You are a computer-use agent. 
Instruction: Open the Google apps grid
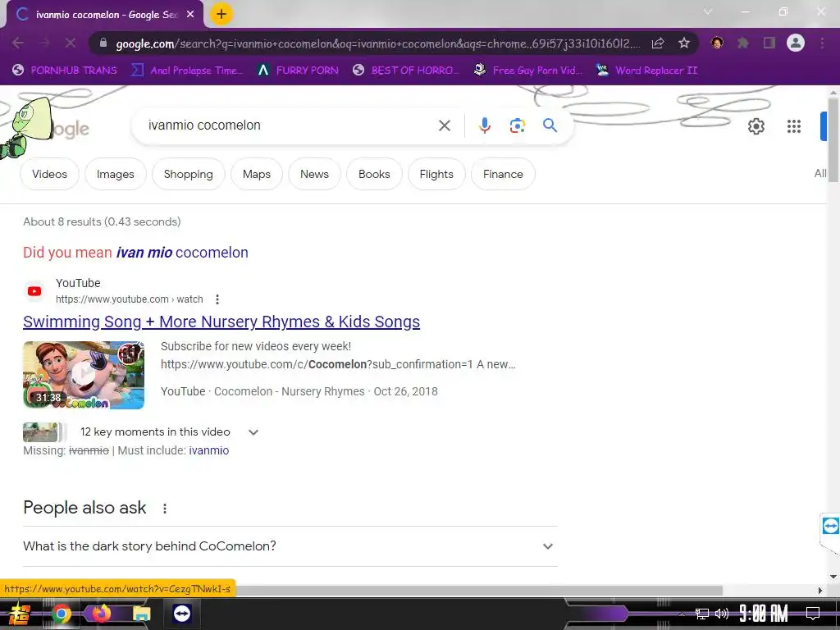[793, 126]
